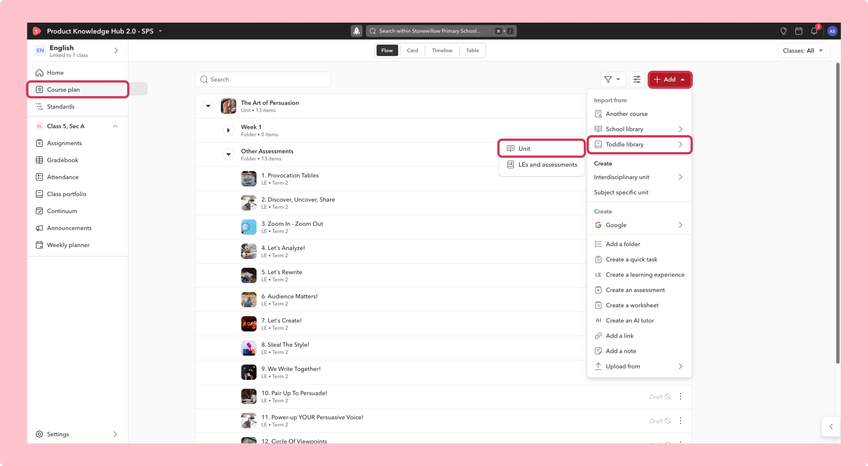Open the 1. Provocation Tables thumbnail

click(249, 179)
